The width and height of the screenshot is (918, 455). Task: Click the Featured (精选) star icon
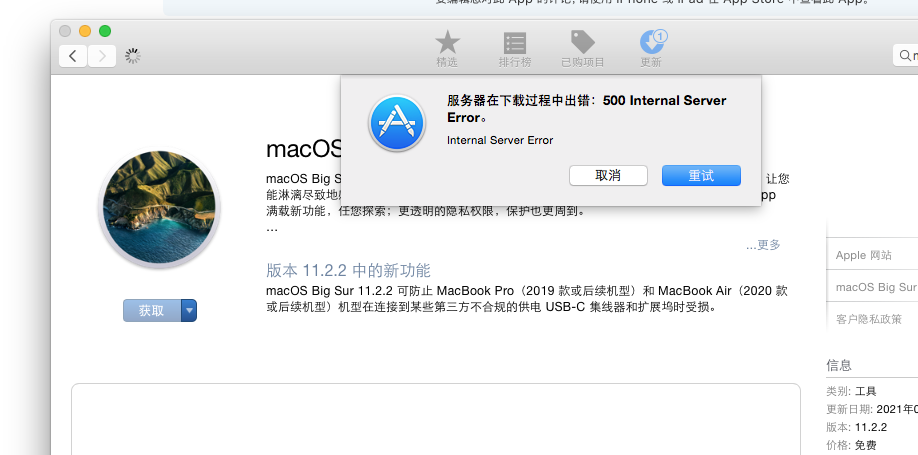coord(447,43)
